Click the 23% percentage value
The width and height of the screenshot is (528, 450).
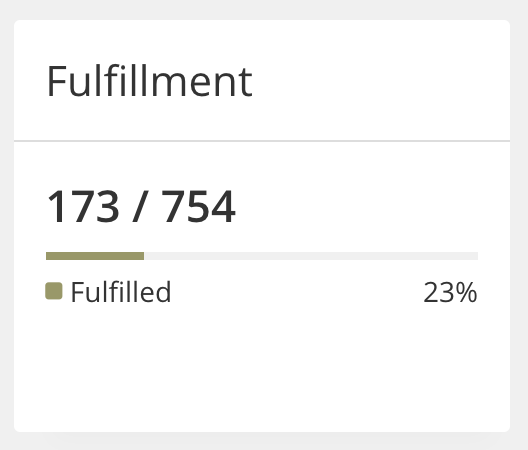pyautogui.click(x=450, y=292)
